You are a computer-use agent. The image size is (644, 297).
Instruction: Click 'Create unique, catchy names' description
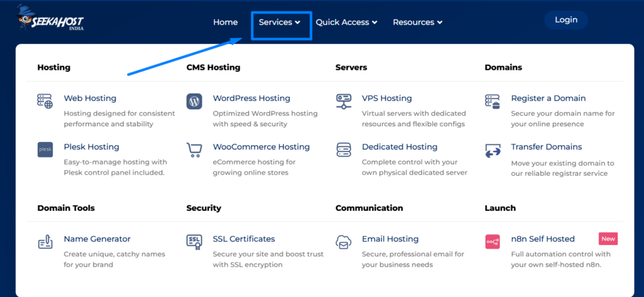(114, 259)
